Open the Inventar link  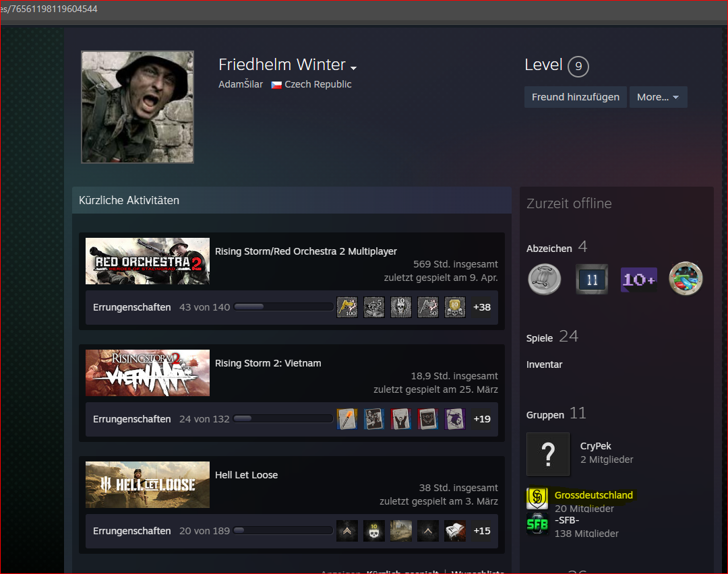[544, 364]
